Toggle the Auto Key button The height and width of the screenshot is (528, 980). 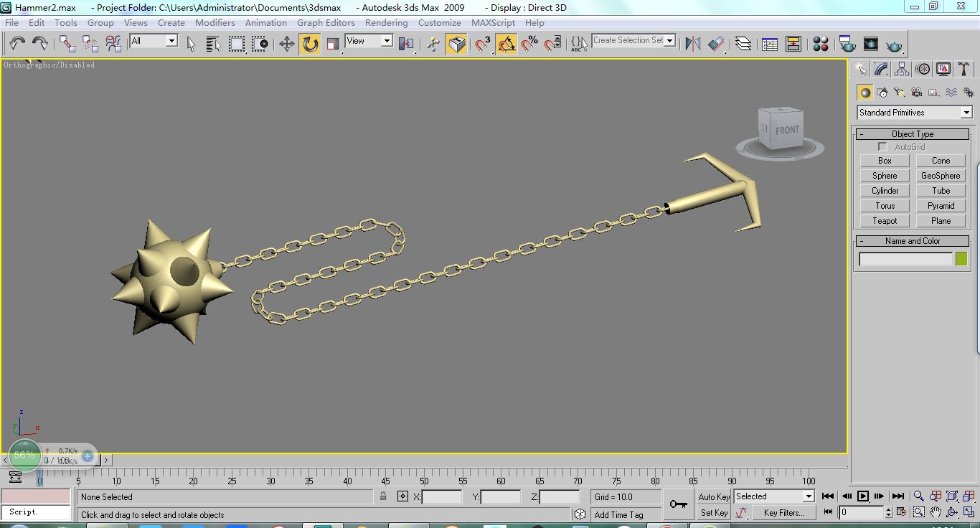pos(714,496)
